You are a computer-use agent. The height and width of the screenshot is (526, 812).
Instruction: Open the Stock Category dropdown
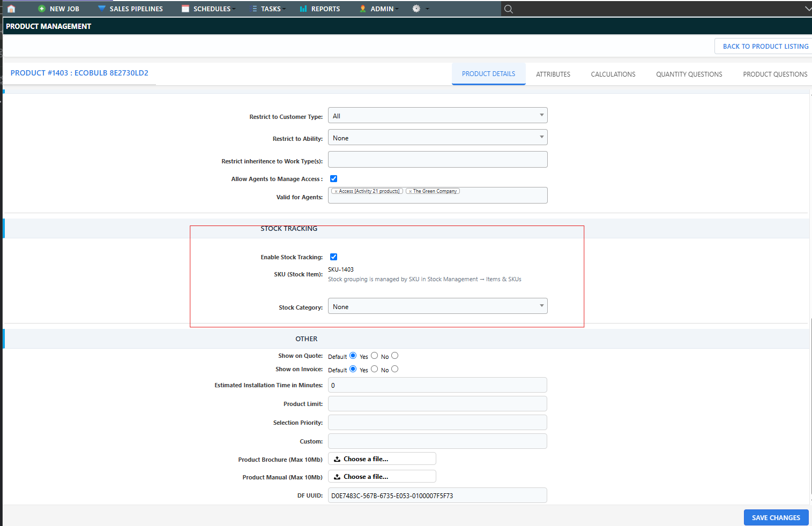click(x=437, y=306)
